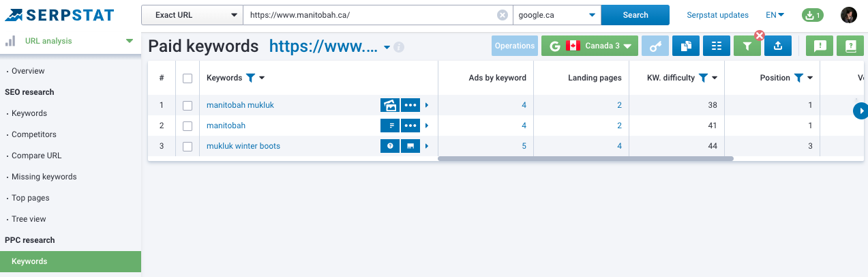The image size is (868, 277).
Task: Open the Position column sort arrow
Action: point(810,78)
